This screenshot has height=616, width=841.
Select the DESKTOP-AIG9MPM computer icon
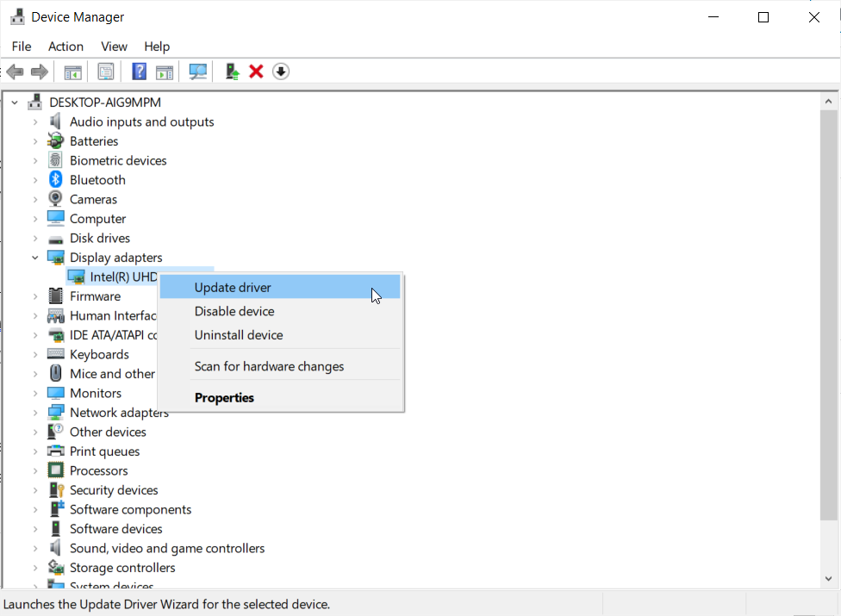(x=34, y=102)
